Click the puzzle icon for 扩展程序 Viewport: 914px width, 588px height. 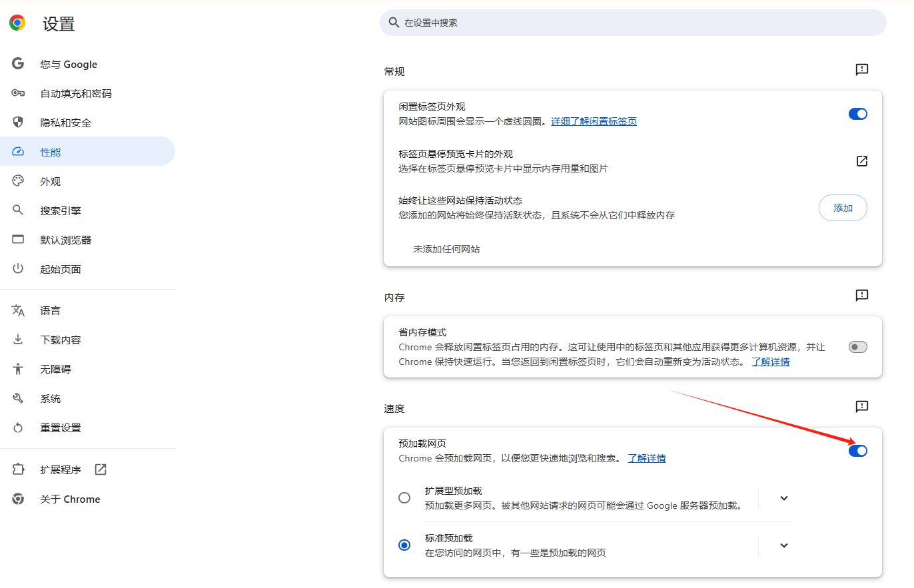tap(18, 469)
